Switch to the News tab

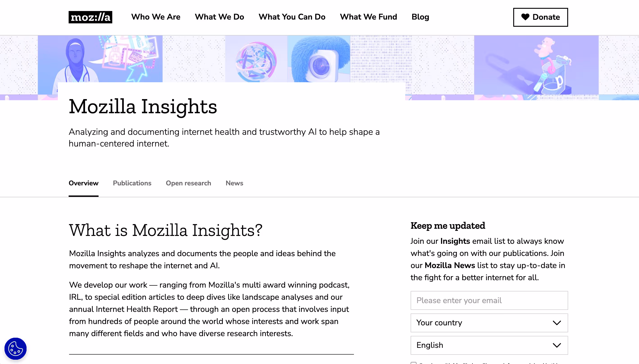(234, 183)
